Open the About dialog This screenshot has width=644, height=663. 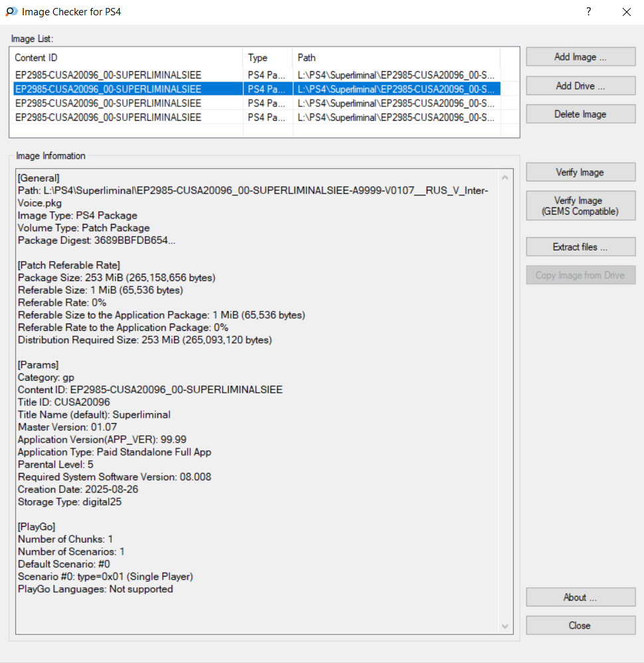(580, 597)
